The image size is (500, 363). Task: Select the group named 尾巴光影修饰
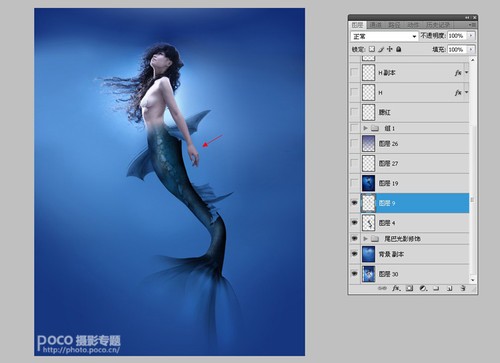click(409, 239)
